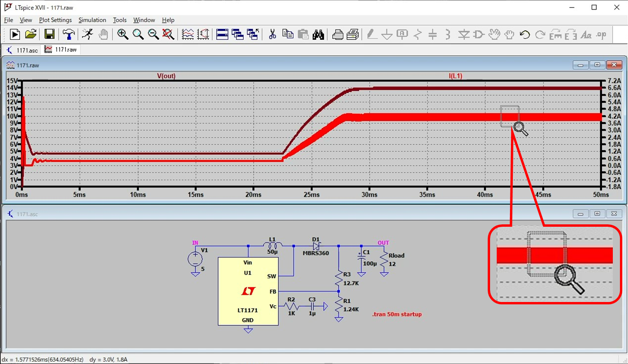Image resolution: width=628 pixels, height=364 pixels.
Task: Click the D1 MBRS360 diode
Action: (316, 246)
